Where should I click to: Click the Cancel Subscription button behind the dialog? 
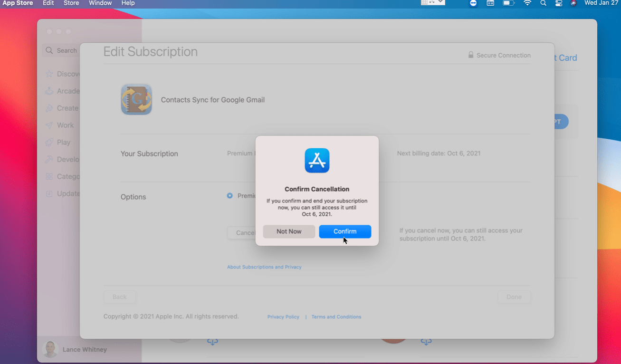[x=242, y=233]
